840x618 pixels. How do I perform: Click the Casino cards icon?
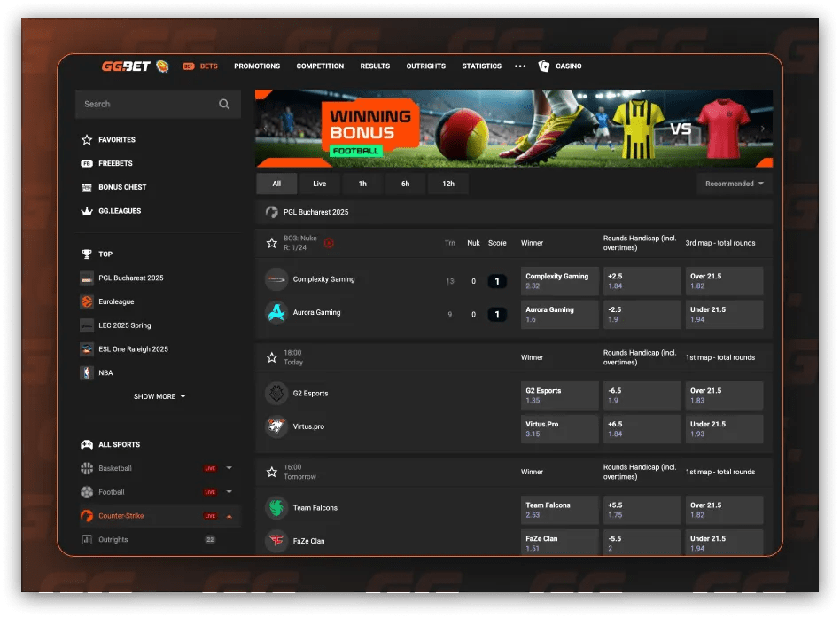click(544, 66)
